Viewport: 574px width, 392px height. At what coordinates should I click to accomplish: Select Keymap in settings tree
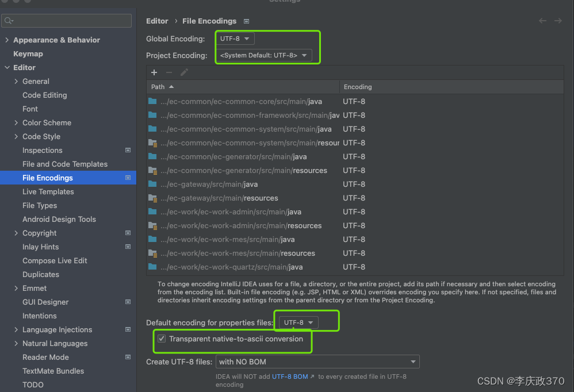pos(28,54)
